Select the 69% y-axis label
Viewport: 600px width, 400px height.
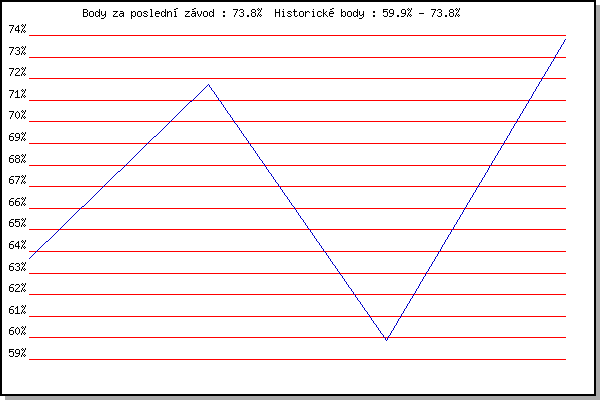(18, 137)
